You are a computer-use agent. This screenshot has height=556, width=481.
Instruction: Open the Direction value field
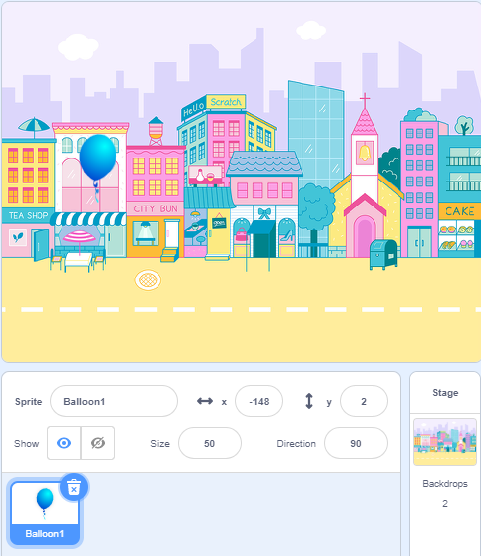356,443
